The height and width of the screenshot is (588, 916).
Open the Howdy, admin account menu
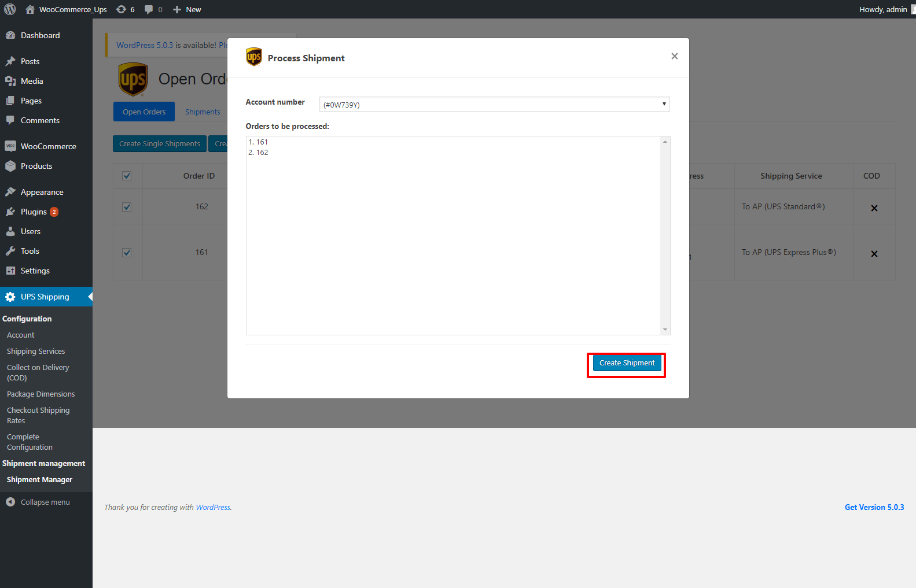tap(883, 9)
